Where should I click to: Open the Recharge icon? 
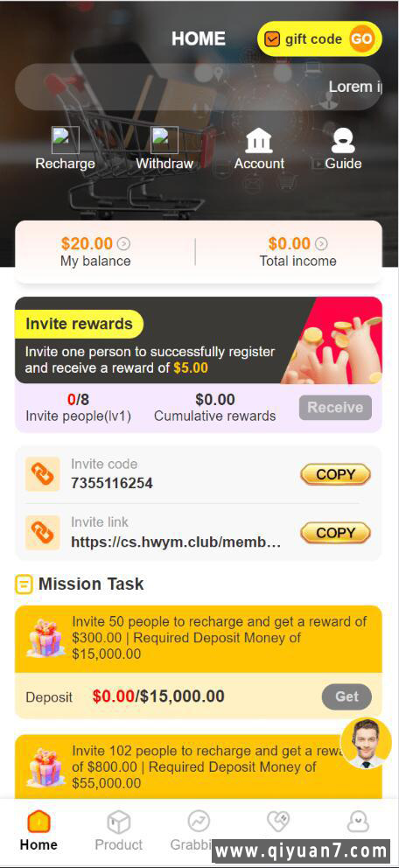(66, 140)
